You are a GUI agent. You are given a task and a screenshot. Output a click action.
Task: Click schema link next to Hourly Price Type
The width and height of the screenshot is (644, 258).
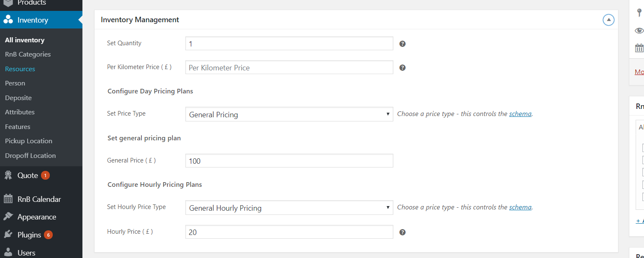pos(520,207)
